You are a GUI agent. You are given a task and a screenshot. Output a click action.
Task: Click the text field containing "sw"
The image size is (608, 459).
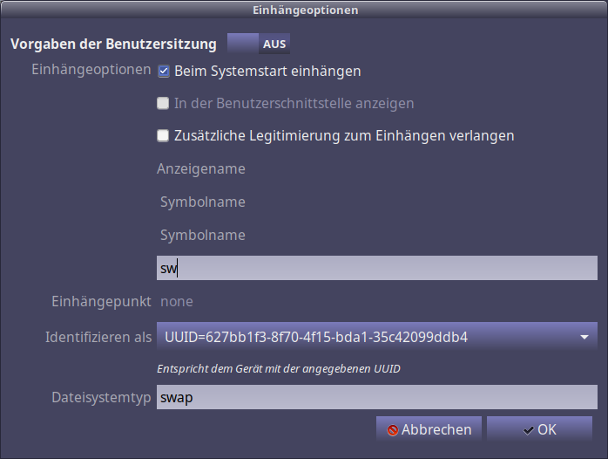point(376,268)
